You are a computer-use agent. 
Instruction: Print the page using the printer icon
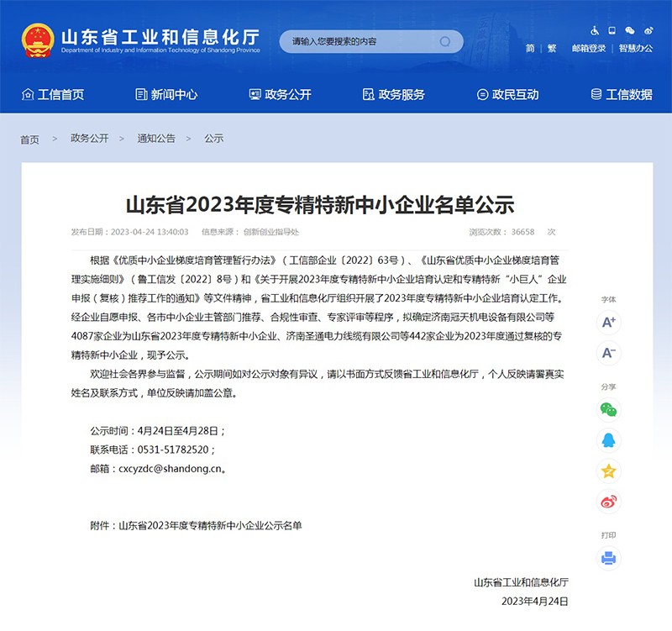(x=608, y=558)
